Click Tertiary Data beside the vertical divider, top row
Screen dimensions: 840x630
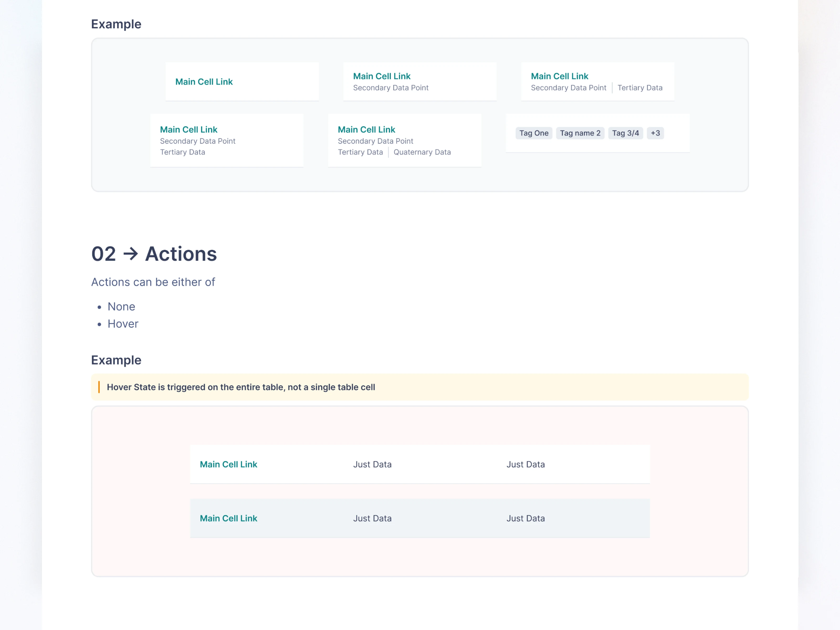click(x=639, y=88)
